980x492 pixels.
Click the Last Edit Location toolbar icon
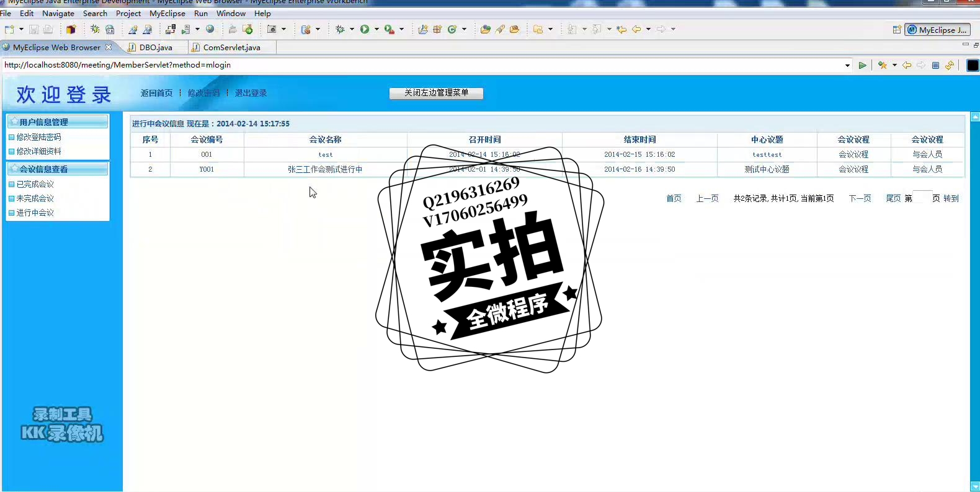tap(621, 29)
